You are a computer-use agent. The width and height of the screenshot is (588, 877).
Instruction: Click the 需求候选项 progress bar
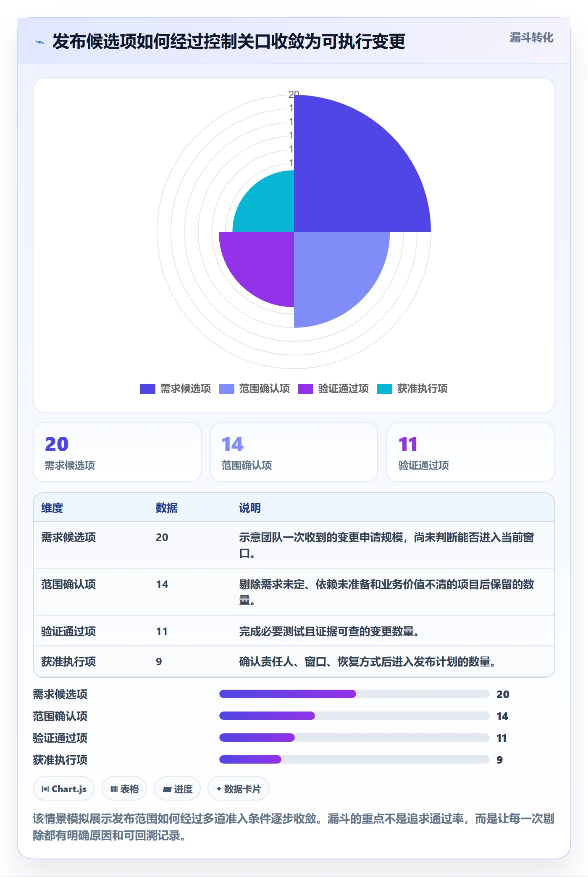354,694
